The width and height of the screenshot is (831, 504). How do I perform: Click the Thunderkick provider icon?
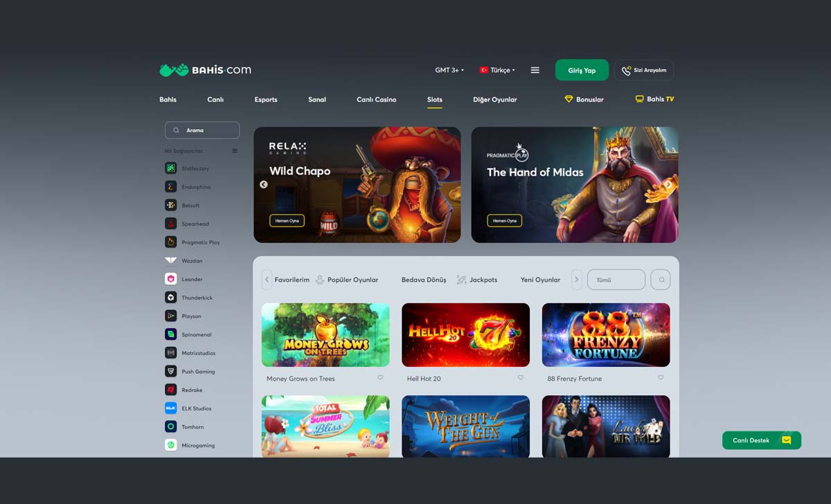click(170, 298)
